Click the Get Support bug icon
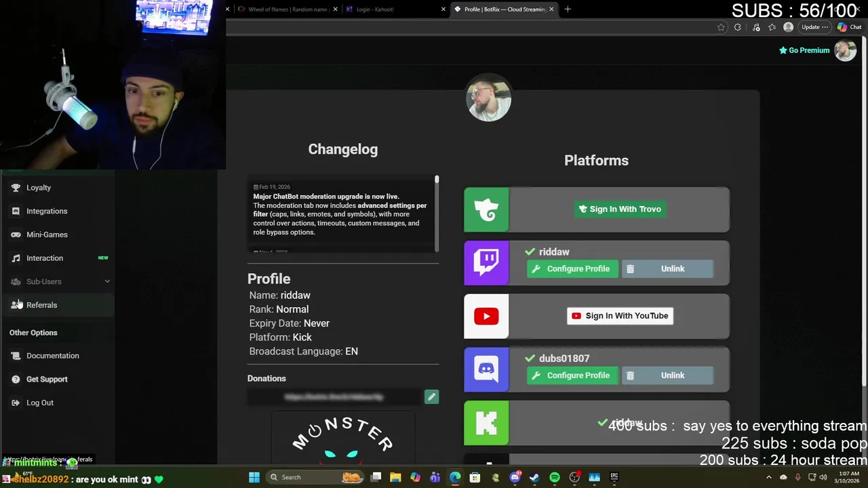The width and height of the screenshot is (868, 488). coord(16,380)
